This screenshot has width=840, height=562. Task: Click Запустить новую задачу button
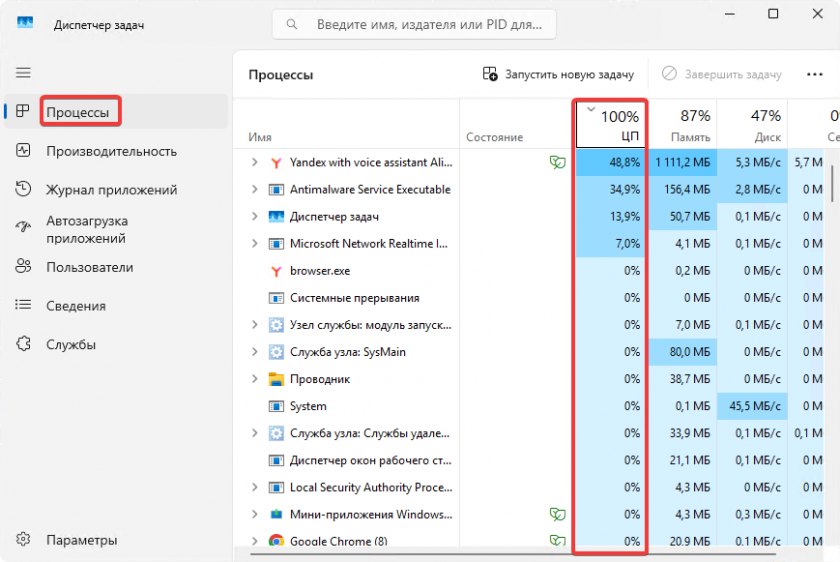[558, 74]
